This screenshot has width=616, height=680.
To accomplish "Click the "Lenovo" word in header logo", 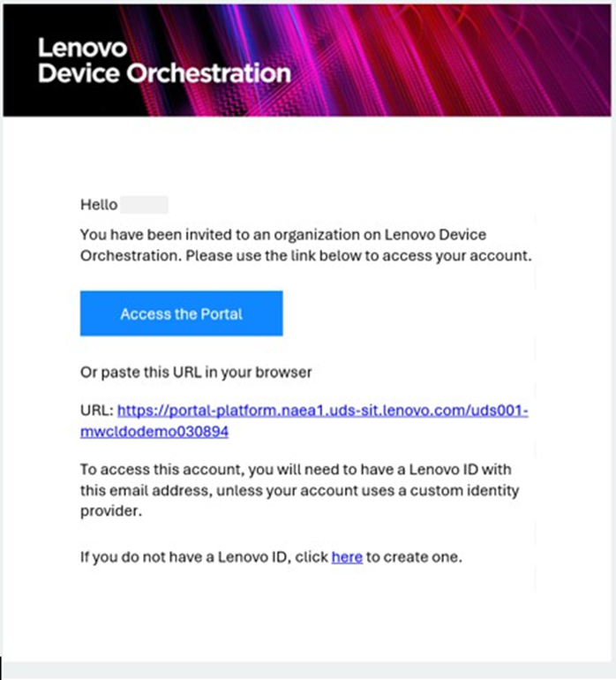I will tap(82, 48).
